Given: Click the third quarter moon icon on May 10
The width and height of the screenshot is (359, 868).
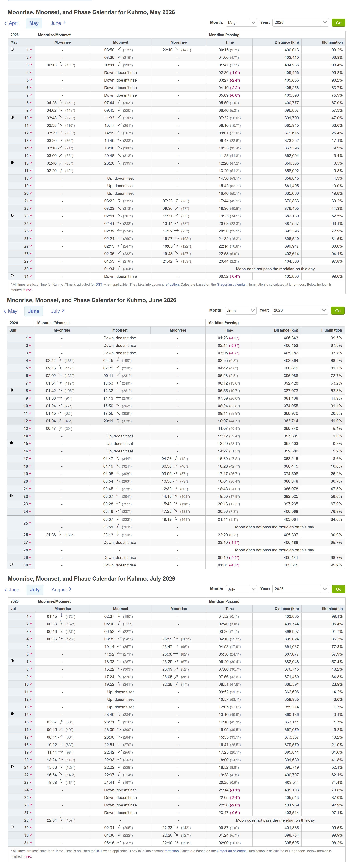Looking at the screenshot, I should (12, 117).
